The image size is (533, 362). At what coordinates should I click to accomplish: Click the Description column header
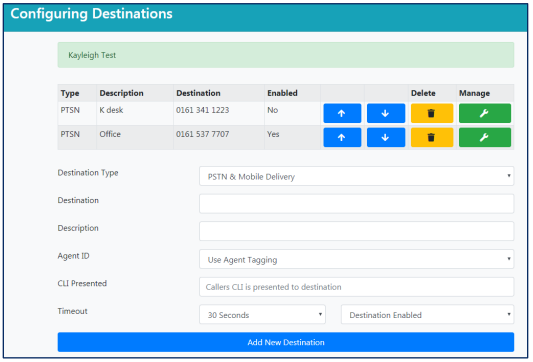pos(121,93)
